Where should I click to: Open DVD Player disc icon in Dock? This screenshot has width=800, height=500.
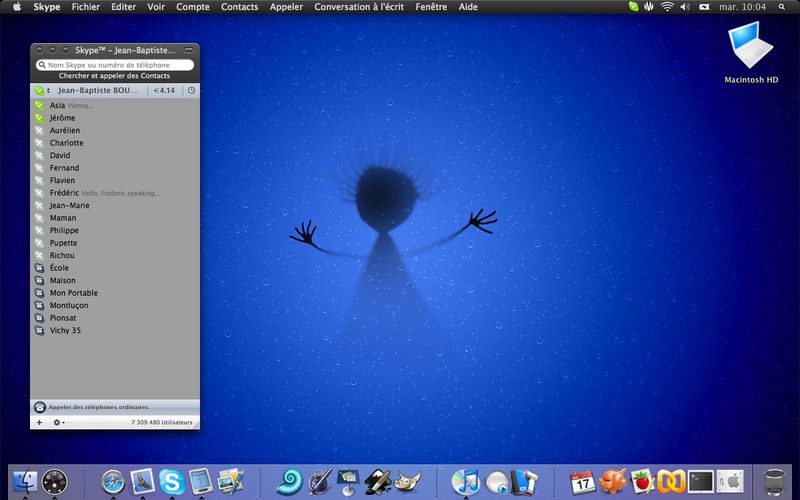pos(496,482)
